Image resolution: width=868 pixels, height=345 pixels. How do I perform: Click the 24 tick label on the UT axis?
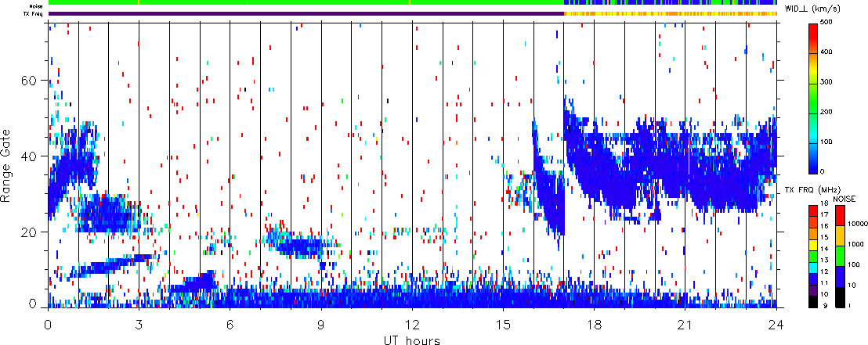[x=776, y=323]
